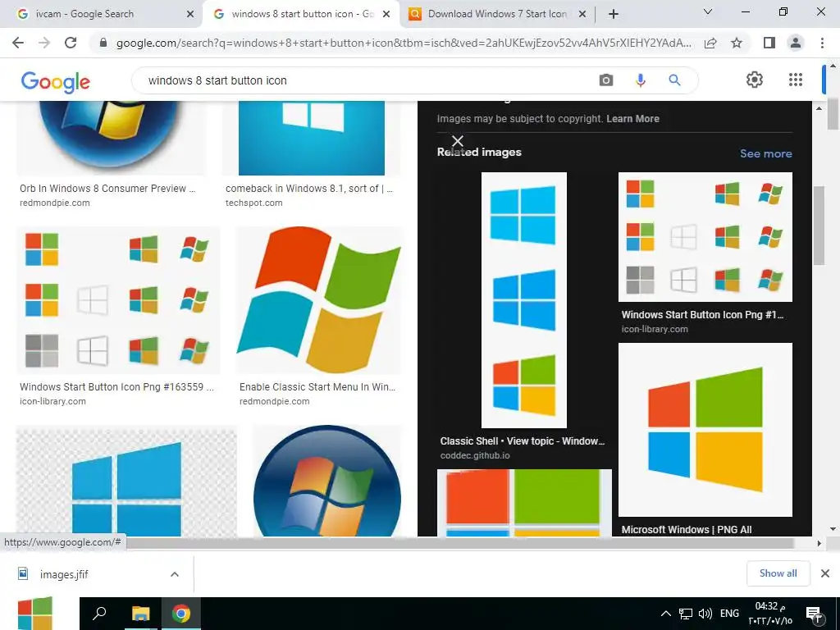Click the forward navigation arrow

point(44,43)
